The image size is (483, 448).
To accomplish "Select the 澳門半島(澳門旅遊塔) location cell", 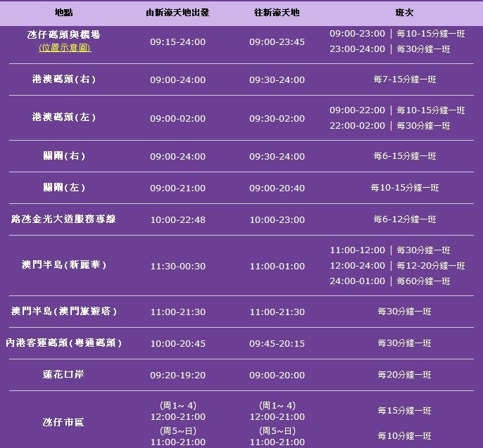I will 64,312.
